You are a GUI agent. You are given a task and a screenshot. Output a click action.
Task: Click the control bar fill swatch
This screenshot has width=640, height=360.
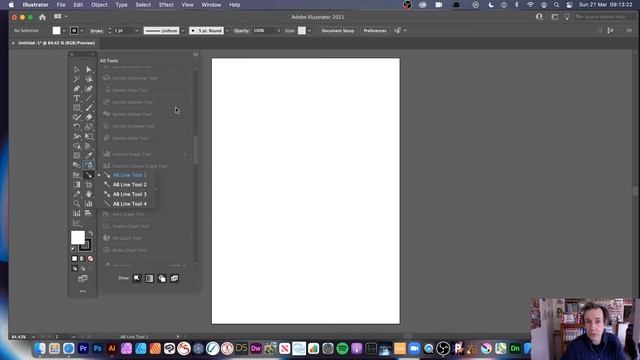coord(56,31)
